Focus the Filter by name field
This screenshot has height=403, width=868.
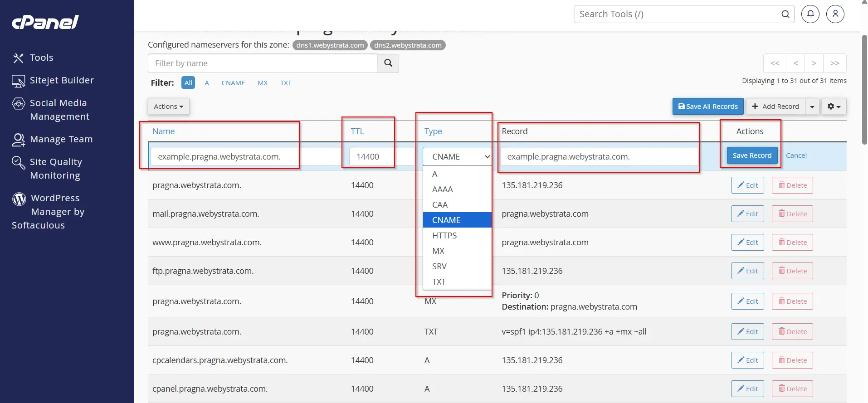click(263, 63)
